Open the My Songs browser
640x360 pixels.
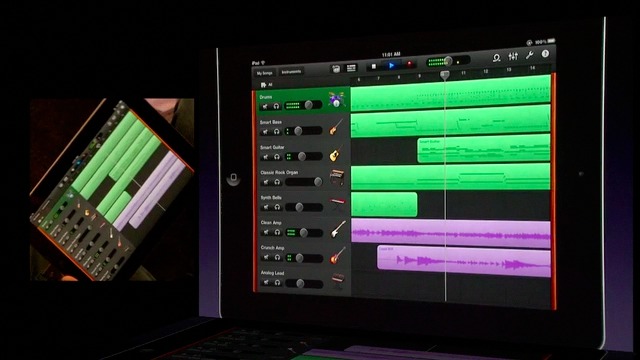[x=264, y=73]
